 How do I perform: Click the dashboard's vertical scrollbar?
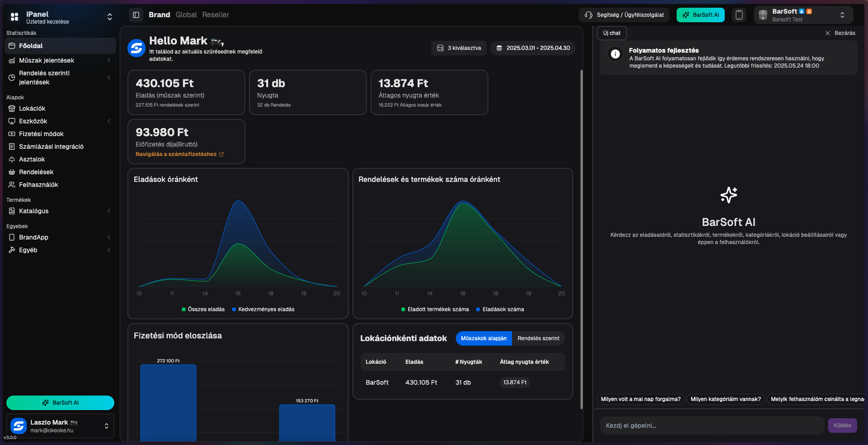click(581, 240)
